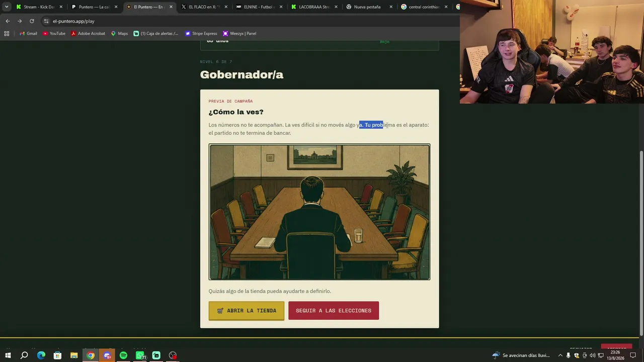
Task: View site information icon in address bar
Action: point(46,21)
